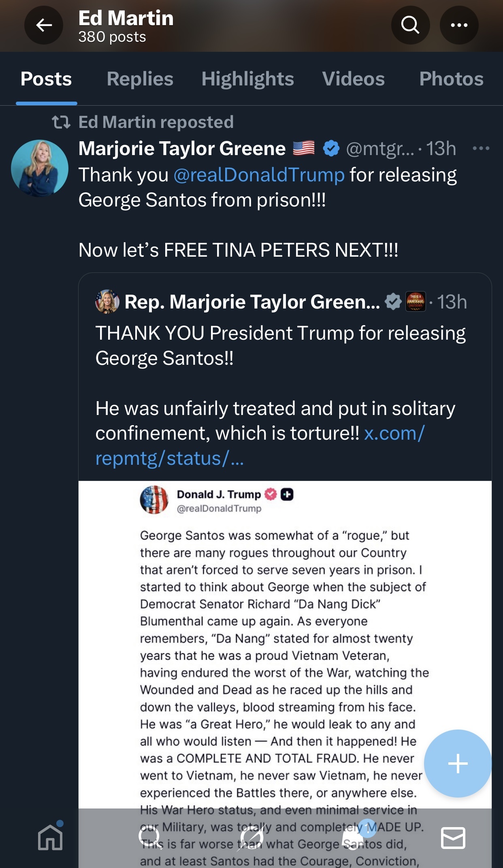Open Notifications from the bottom bar
This screenshot has width=503, height=868.
coord(353,837)
